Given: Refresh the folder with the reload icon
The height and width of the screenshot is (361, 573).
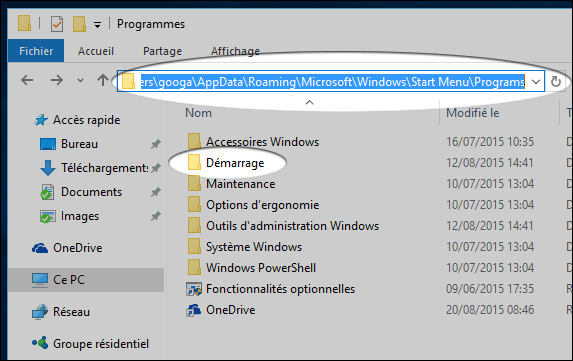Looking at the screenshot, I should pos(556,81).
